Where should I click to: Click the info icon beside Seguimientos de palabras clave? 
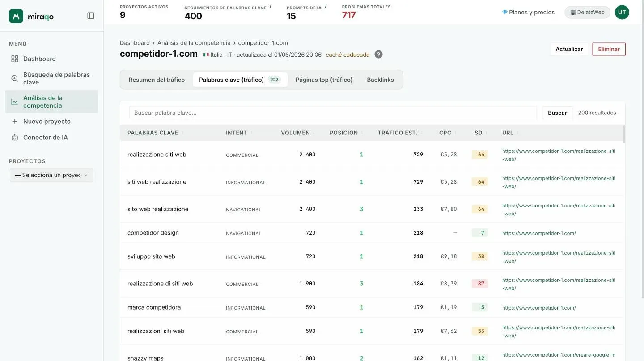[x=271, y=6]
